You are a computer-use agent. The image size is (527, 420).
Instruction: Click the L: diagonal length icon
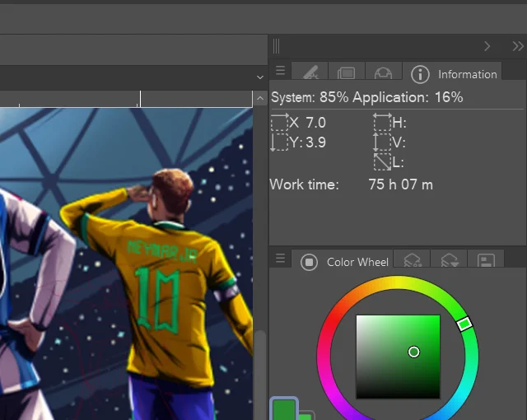pos(382,161)
